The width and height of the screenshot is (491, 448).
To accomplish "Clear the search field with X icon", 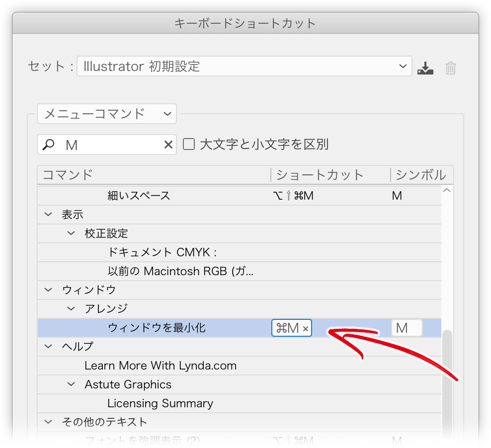I will (x=168, y=145).
